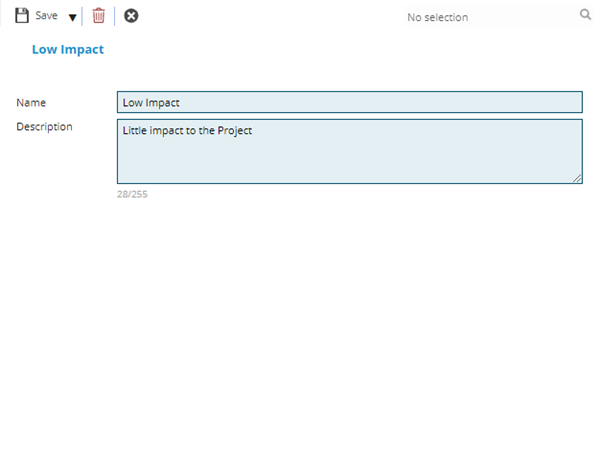Click the 'Name' field label
This screenshot has width=600, height=461.
[x=31, y=102]
